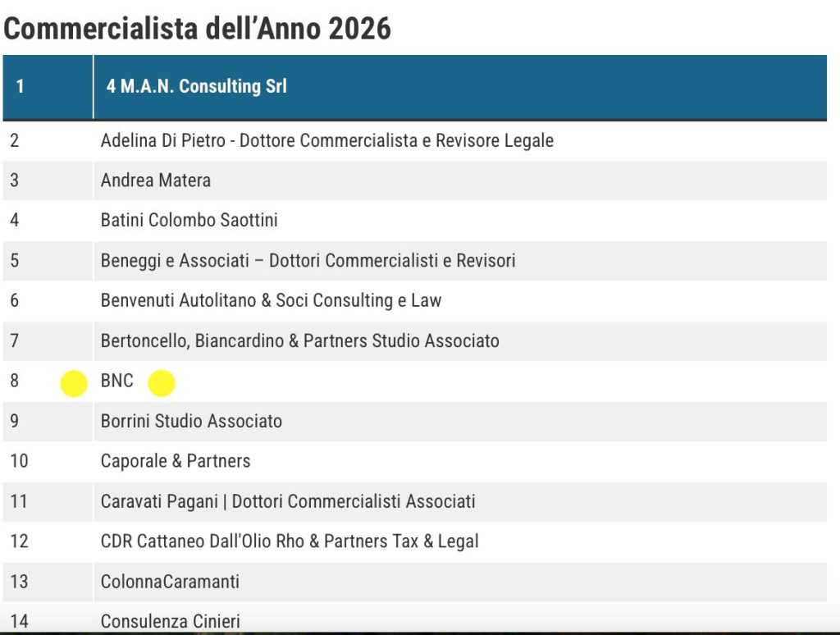Select the 4 M.A.N. Consulting Srl header row
The width and height of the screenshot is (840, 635).
(197, 86)
